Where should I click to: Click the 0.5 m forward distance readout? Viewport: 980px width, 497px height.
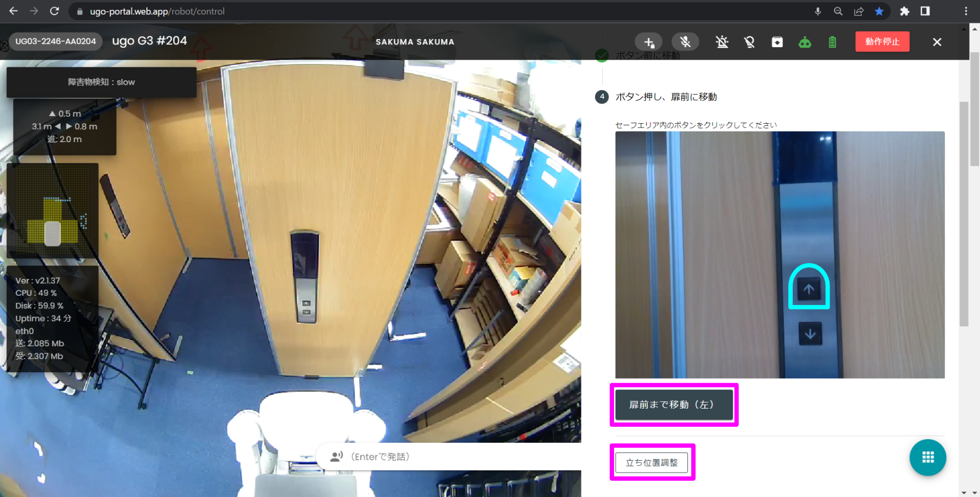click(x=65, y=113)
